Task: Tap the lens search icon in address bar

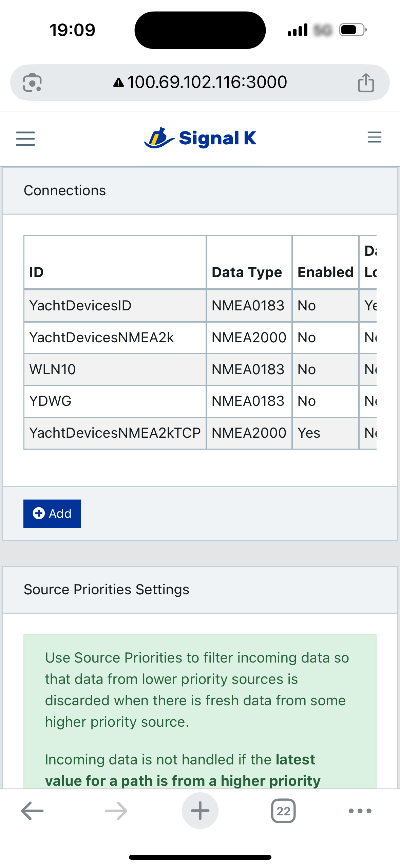Action: (x=32, y=83)
